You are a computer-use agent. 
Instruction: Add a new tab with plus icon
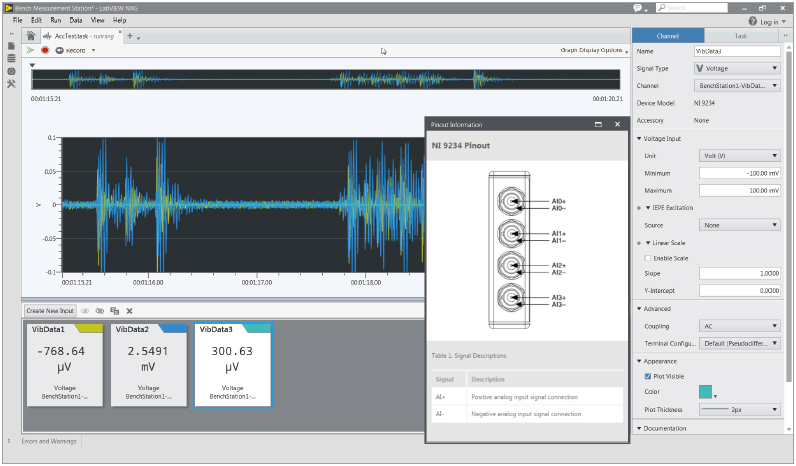(x=129, y=35)
